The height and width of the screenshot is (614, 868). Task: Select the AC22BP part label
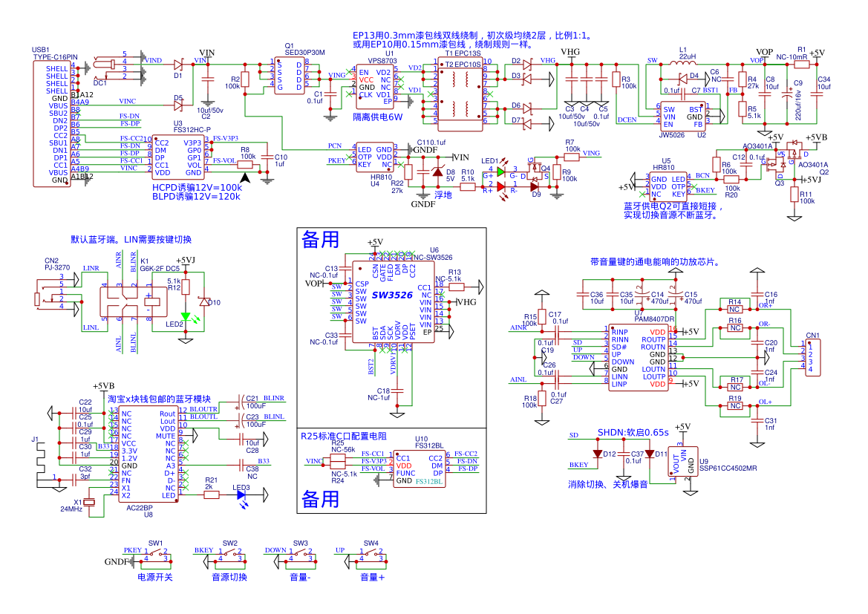(140, 508)
